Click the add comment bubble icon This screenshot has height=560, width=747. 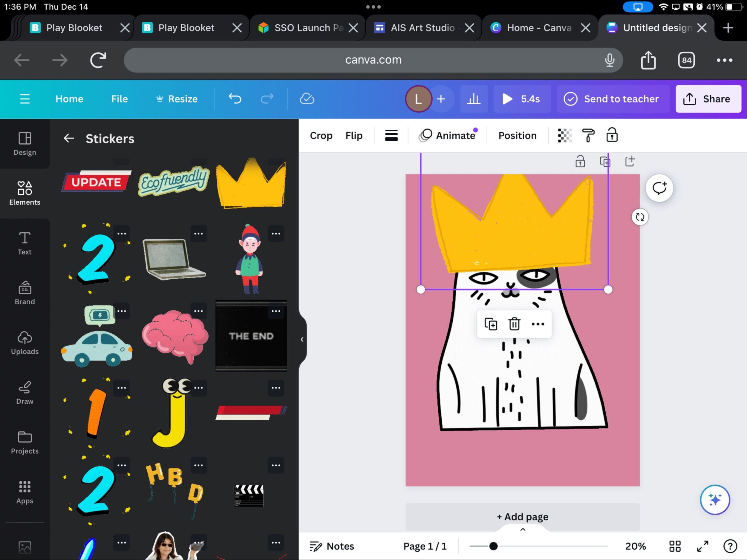pos(659,188)
